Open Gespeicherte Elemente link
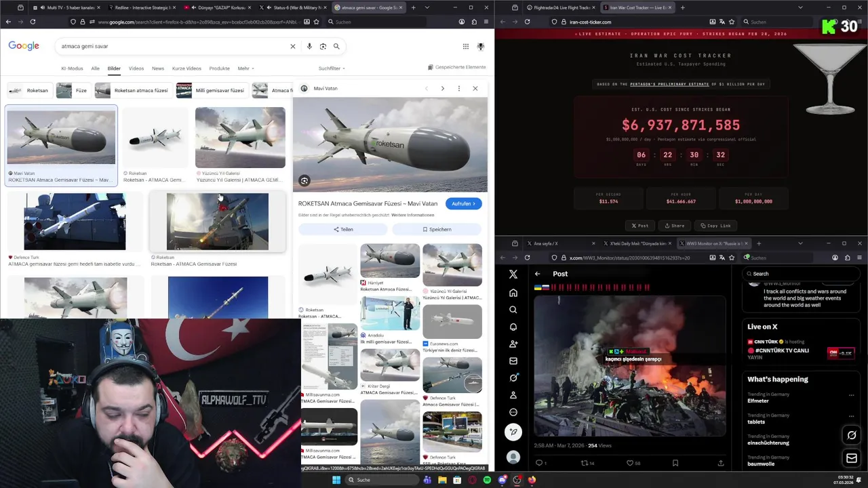Screen dimensions: 868x488 point(457,67)
